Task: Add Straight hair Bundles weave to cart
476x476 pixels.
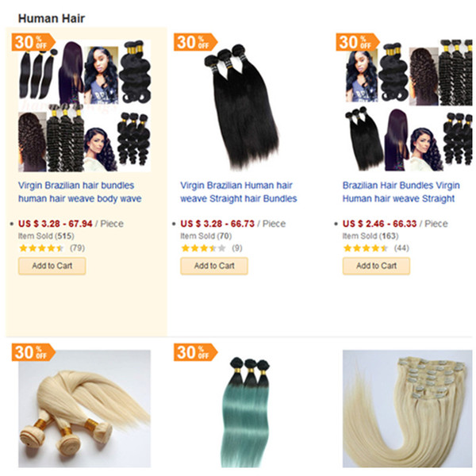Action: [x=214, y=266]
